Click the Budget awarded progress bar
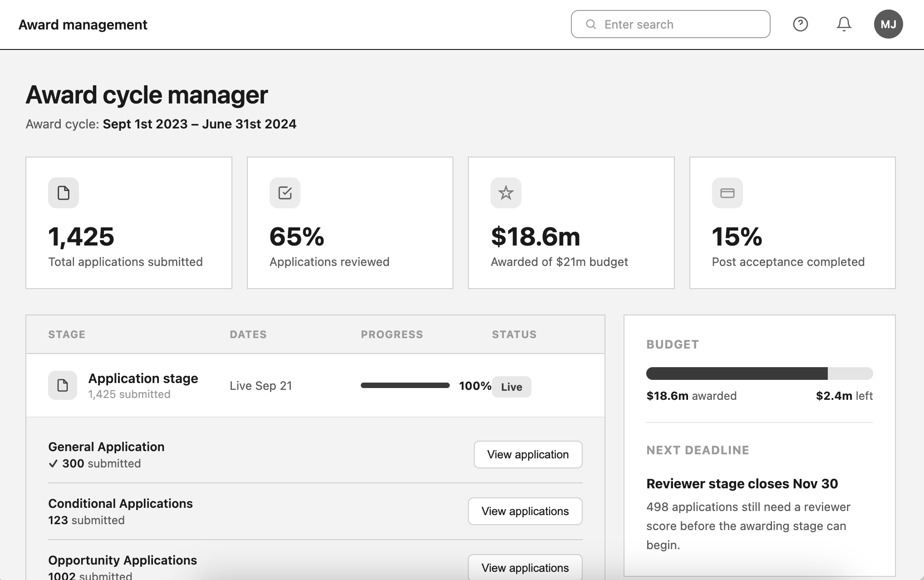This screenshot has width=924, height=580. pyautogui.click(x=759, y=374)
